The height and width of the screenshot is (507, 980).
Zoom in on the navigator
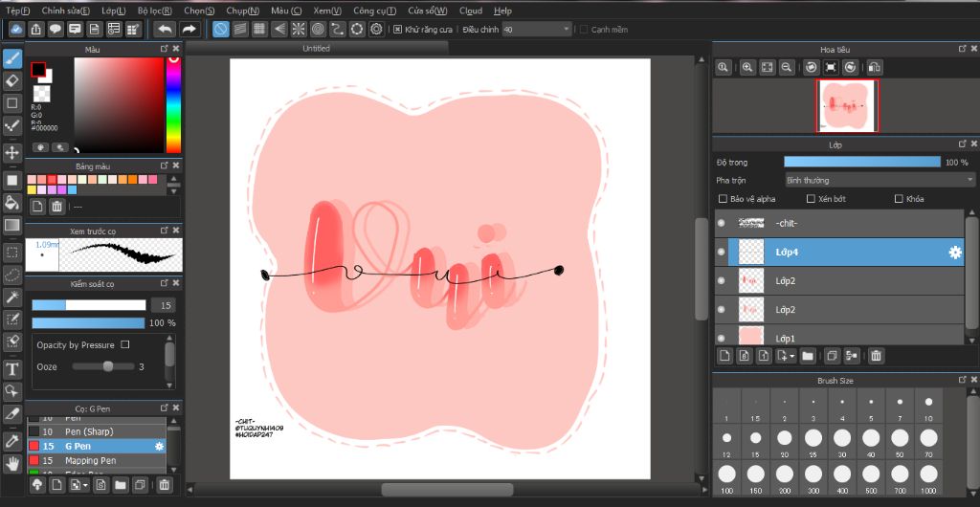click(746, 67)
